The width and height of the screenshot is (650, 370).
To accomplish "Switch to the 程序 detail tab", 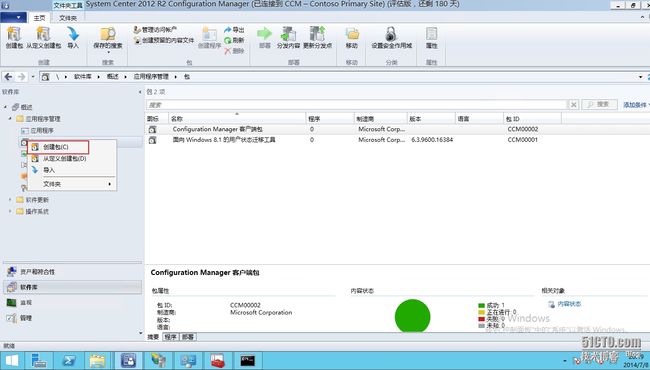I will [170, 337].
